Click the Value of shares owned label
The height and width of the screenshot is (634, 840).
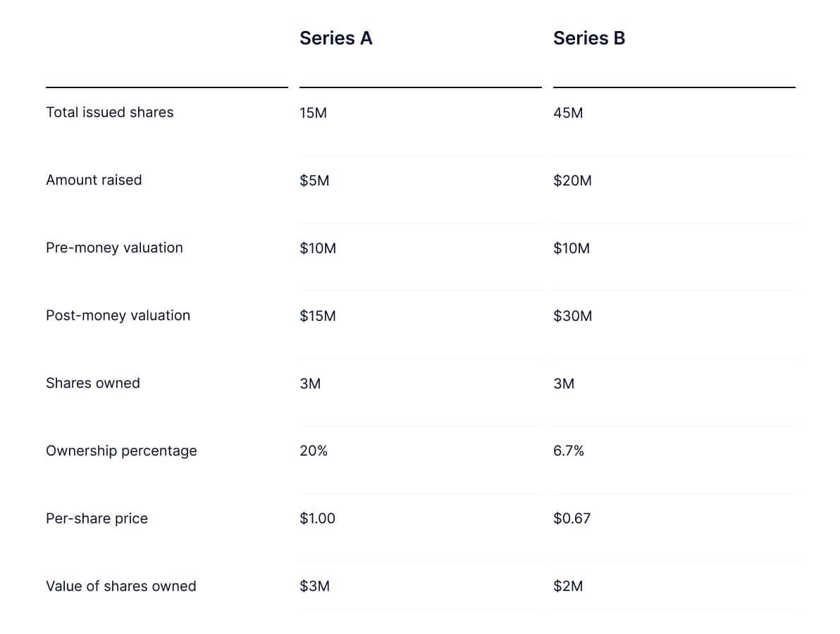[121, 586]
